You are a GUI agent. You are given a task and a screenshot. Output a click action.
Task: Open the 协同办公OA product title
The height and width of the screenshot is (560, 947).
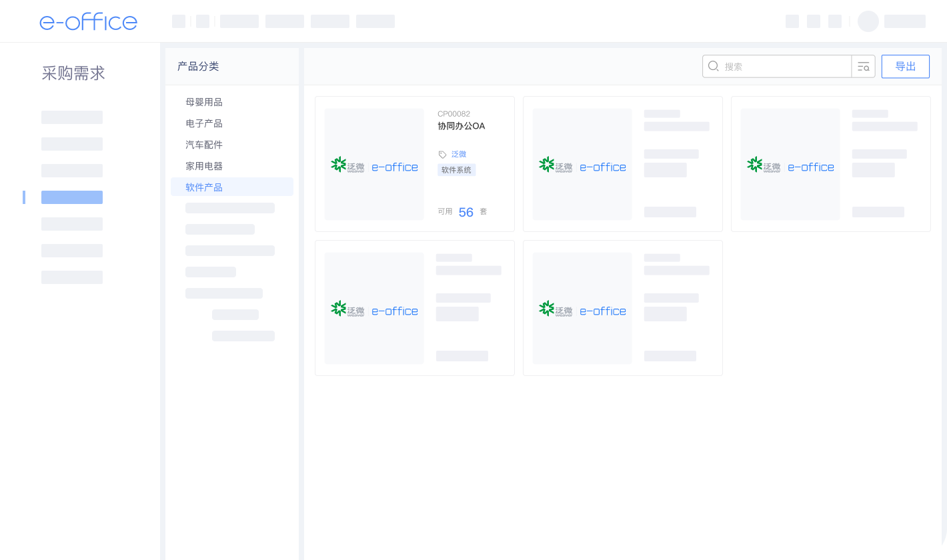461,126
